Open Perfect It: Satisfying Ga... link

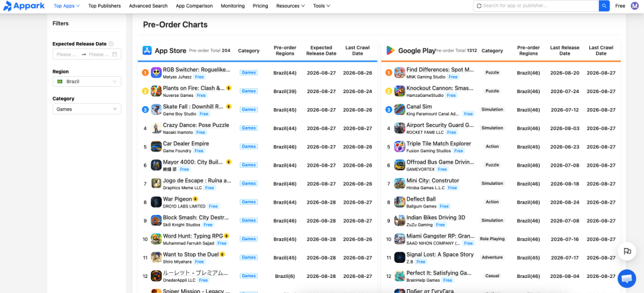pos(438,273)
